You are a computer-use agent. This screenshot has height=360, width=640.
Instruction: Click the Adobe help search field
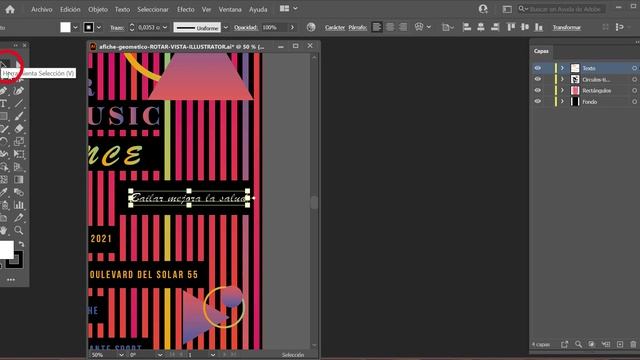click(x=562, y=9)
